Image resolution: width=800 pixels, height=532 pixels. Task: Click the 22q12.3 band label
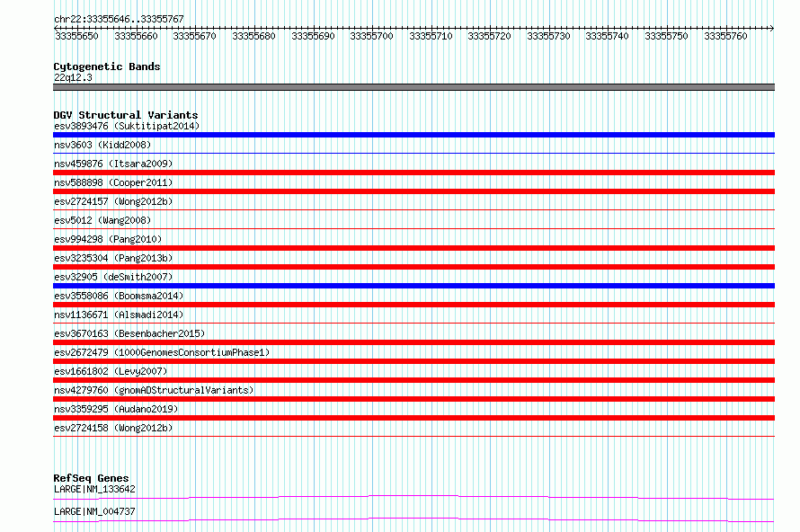coord(73,77)
